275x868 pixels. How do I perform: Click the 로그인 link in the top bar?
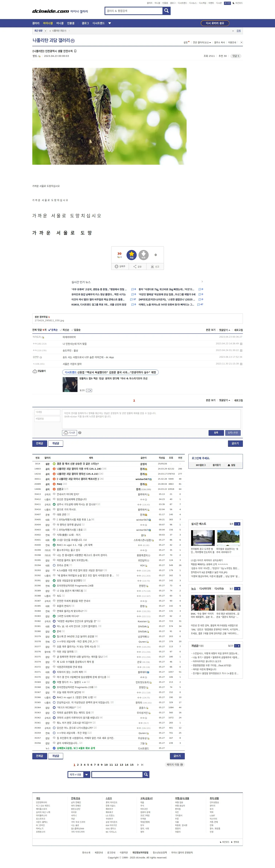point(227,3)
